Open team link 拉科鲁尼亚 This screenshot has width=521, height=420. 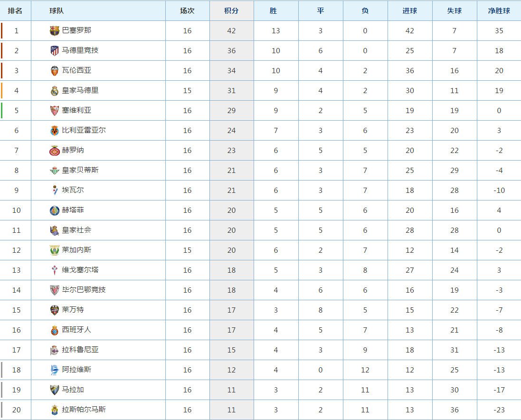pyautogui.click(x=80, y=350)
